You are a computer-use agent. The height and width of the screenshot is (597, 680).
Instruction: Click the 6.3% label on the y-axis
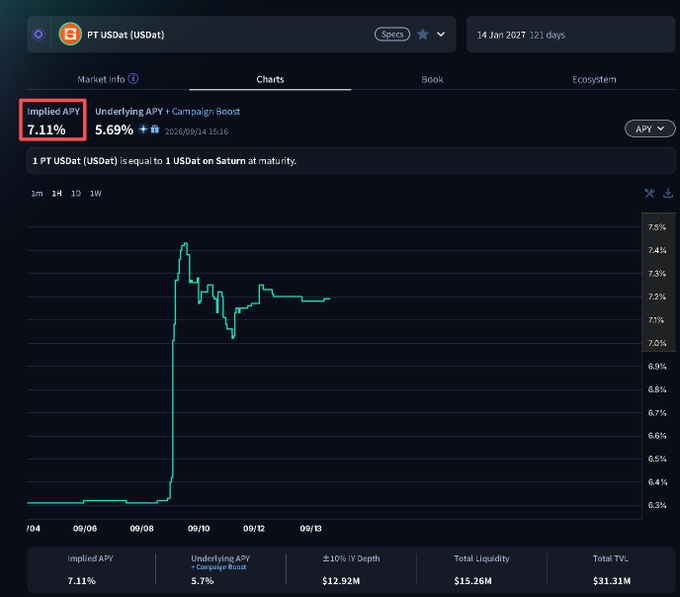point(657,505)
